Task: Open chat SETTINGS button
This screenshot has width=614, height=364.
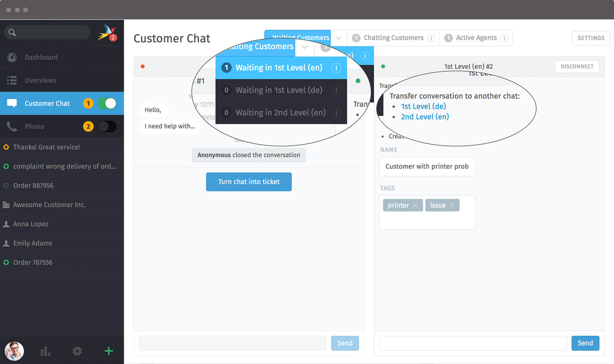Action: point(591,38)
